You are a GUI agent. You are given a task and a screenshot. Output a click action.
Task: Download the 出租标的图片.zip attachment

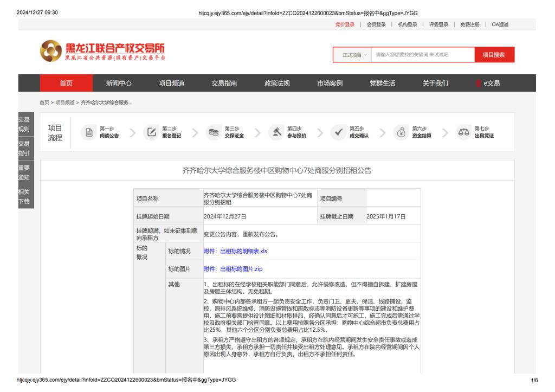click(x=233, y=268)
